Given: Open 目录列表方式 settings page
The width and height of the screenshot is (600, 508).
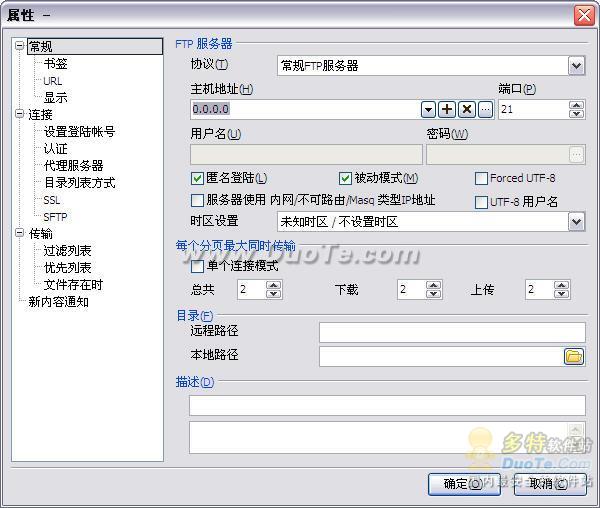Looking at the screenshot, I should (x=79, y=182).
